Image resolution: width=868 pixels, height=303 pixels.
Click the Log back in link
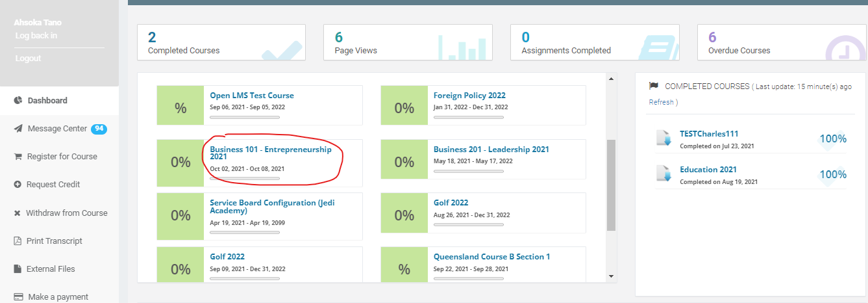[x=36, y=36]
